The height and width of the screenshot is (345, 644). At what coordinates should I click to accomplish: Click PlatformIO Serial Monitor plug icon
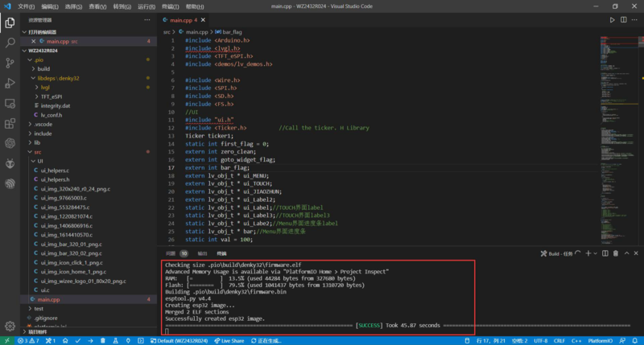point(128,341)
